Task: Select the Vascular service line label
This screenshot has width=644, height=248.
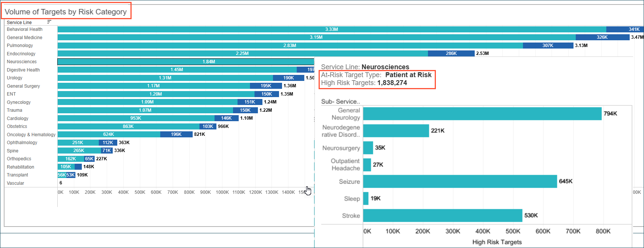Action: click(x=15, y=183)
